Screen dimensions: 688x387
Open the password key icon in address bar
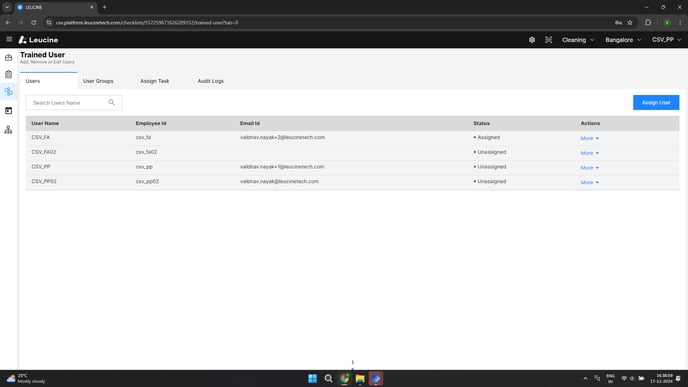(x=618, y=22)
